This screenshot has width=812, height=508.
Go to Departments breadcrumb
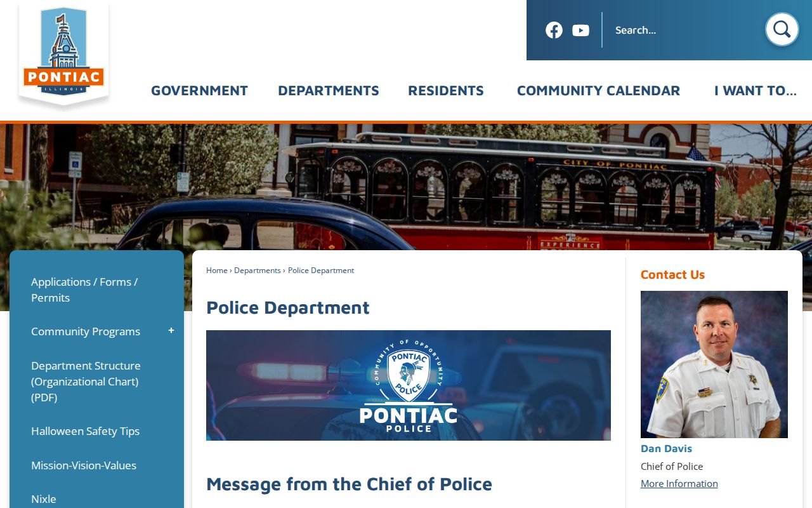(257, 270)
